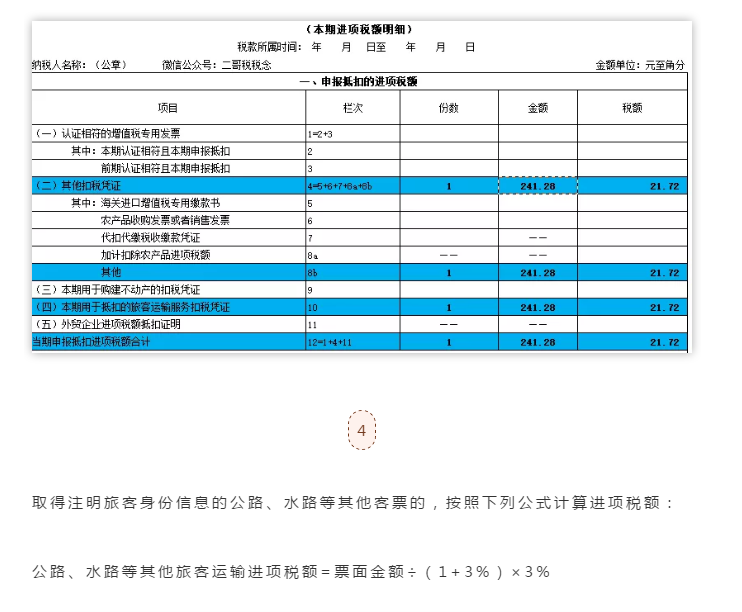Select 农产品收购发票或者销售发票 row label
Viewport: 742px width, 612px height.
click(165, 220)
